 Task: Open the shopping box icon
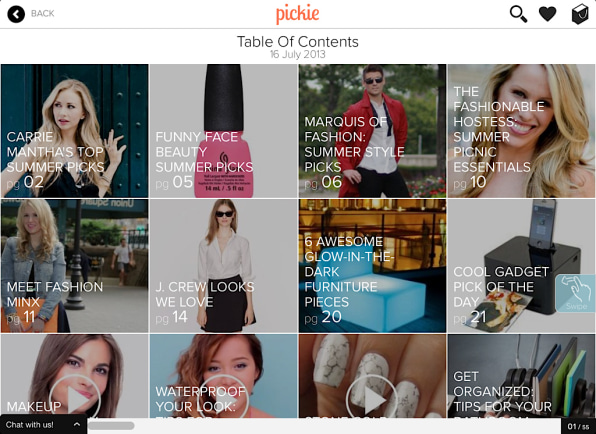pyautogui.click(x=580, y=14)
